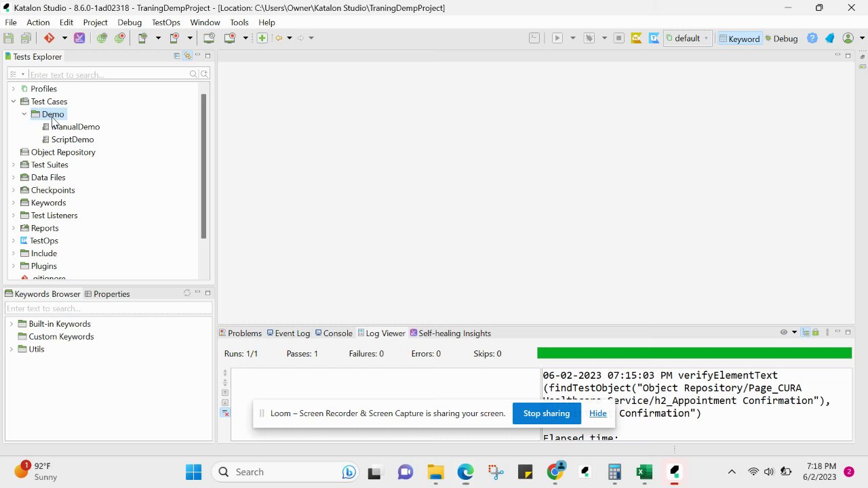Screen dimensions: 868x488
Task: Open the Tools menu
Action: [x=239, y=22]
